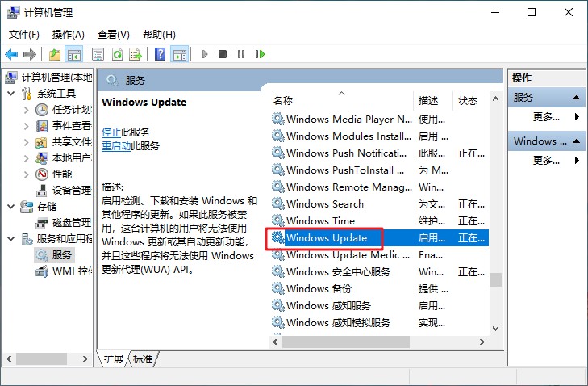Select the Task Scheduler (任务计划) tree item
This screenshot has width=588, height=386.
64,110
